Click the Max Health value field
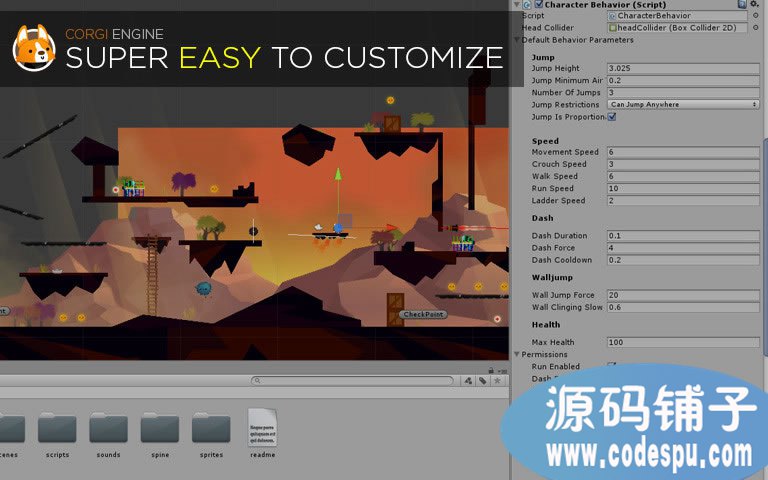 [x=683, y=342]
